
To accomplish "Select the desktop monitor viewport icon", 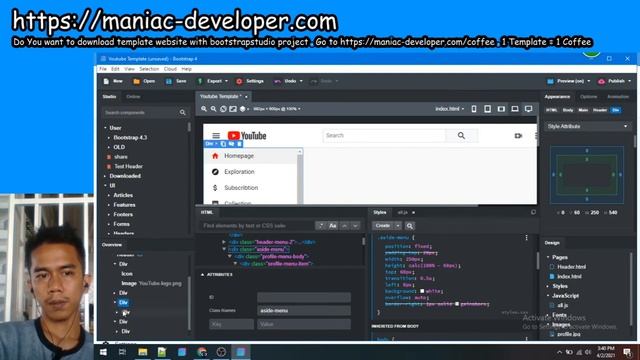I will 529,109.
